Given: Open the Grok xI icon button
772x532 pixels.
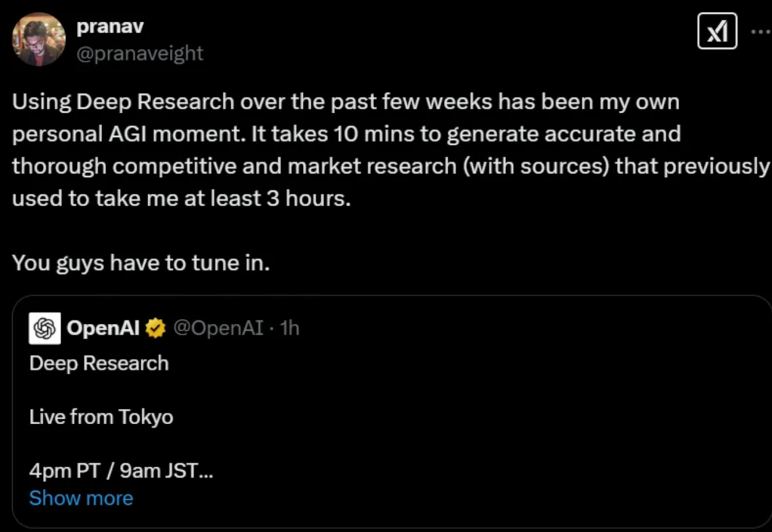Looking at the screenshot, I should coord(717,31).
